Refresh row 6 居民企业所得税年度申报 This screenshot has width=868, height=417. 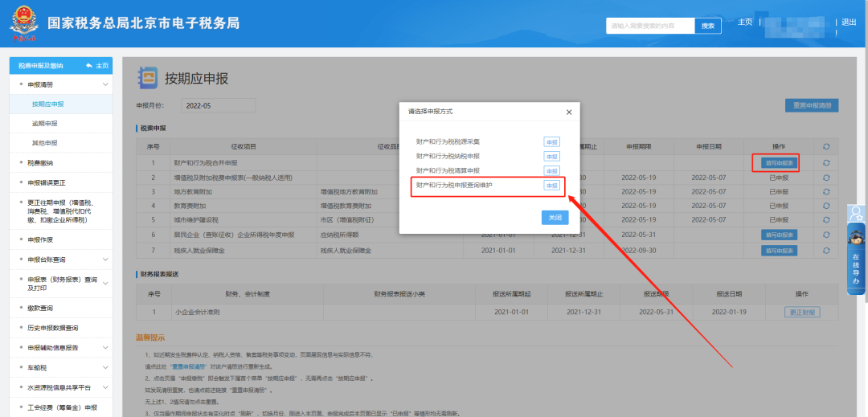coord(826,235)
